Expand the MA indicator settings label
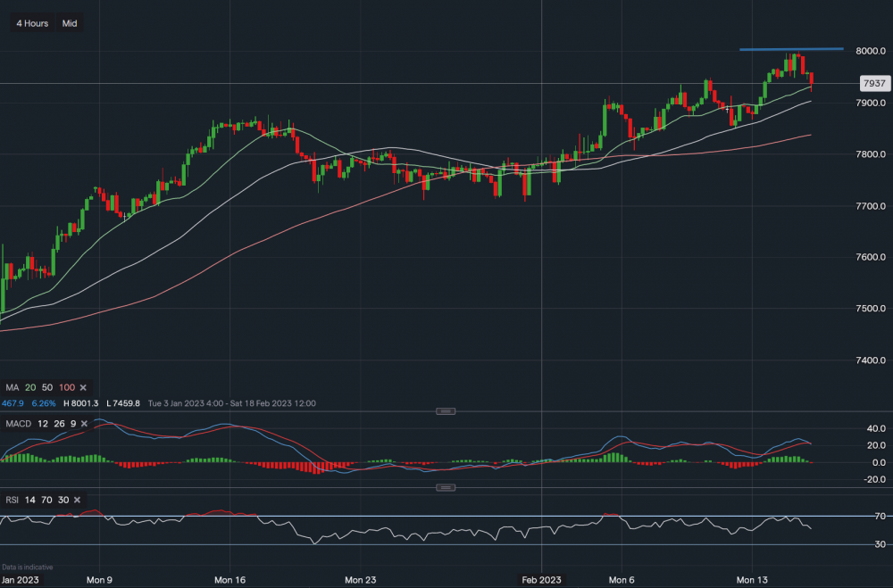 coord(12,387)
